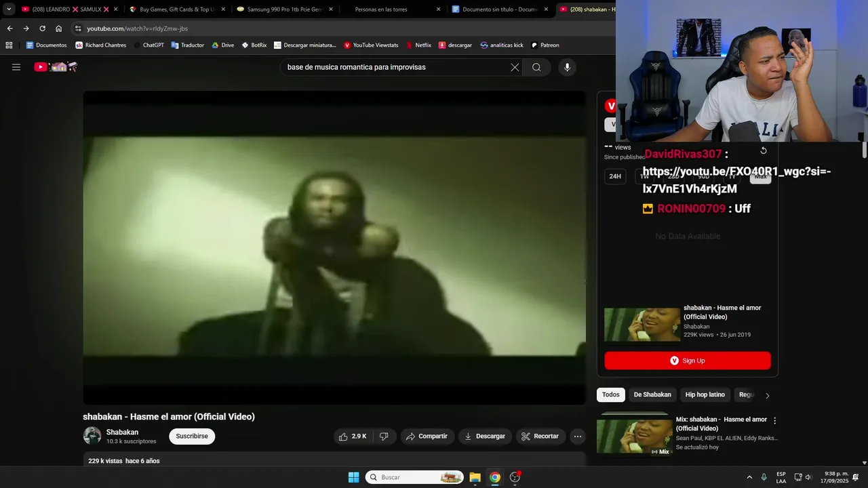Select Todos filter chip

(x=611, y=394)
